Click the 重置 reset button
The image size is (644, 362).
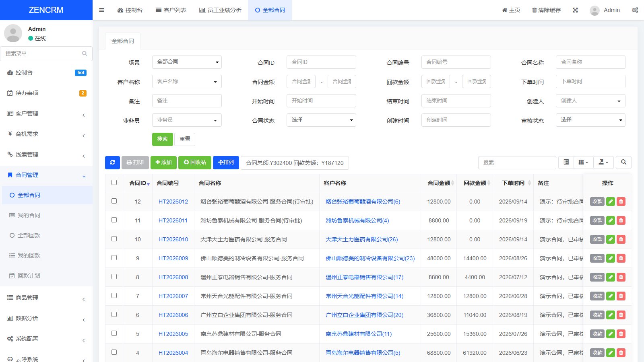(x=185, y=139)
